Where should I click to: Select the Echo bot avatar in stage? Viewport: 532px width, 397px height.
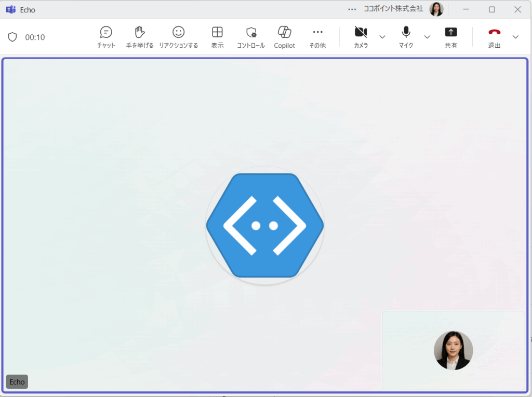pos(265,225)
